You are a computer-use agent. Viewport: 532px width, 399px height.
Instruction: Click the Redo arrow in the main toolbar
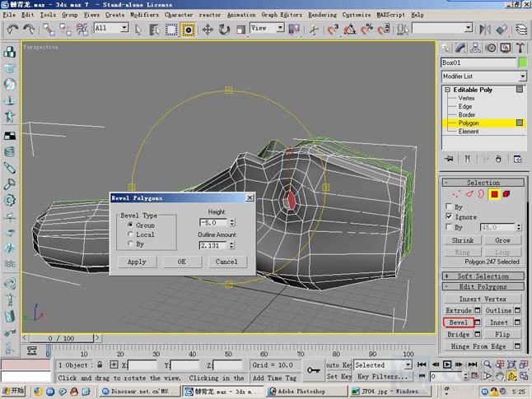click(29, 30)
